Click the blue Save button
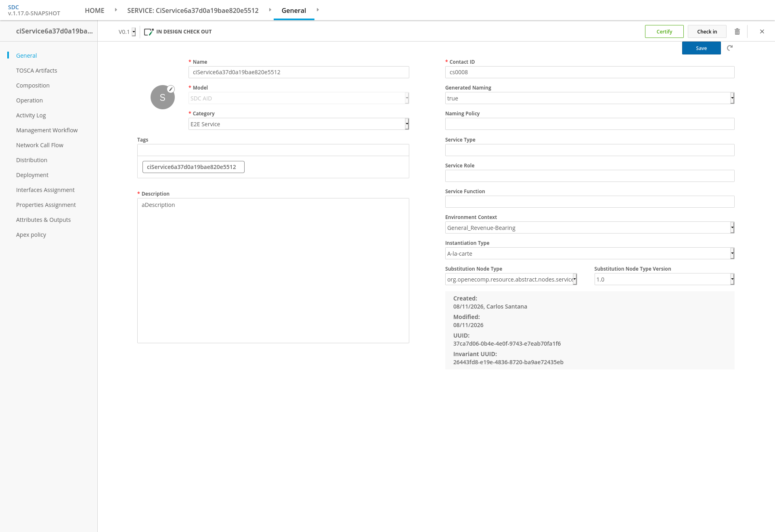The height and width of the screenshot is (532, 775). (x=702, y=48)
